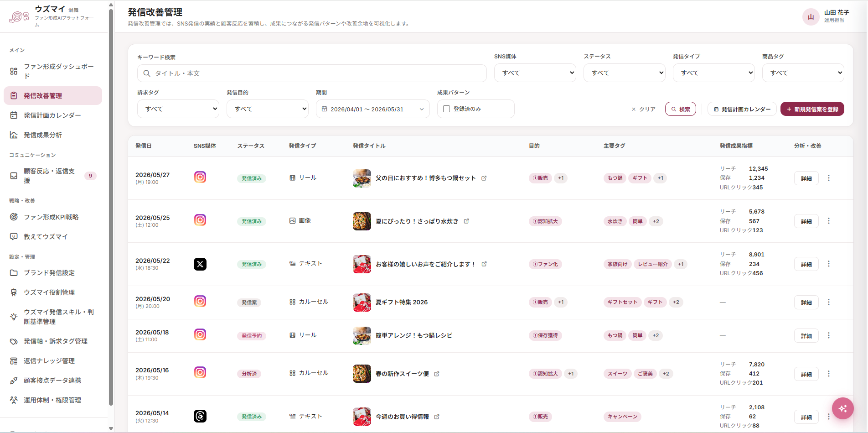Open Instagram icon in 2026/05/27 row
This screenshot has width=868, height=433.
200,177
